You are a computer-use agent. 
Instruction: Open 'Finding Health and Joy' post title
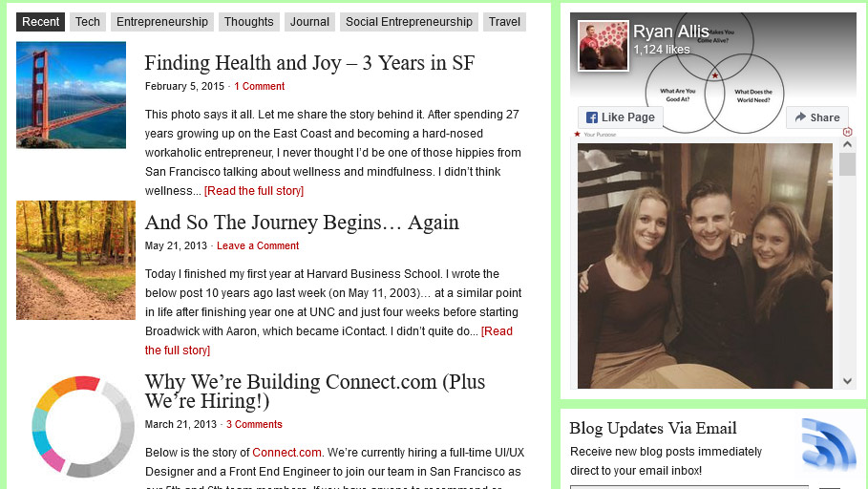pos(309,63)
